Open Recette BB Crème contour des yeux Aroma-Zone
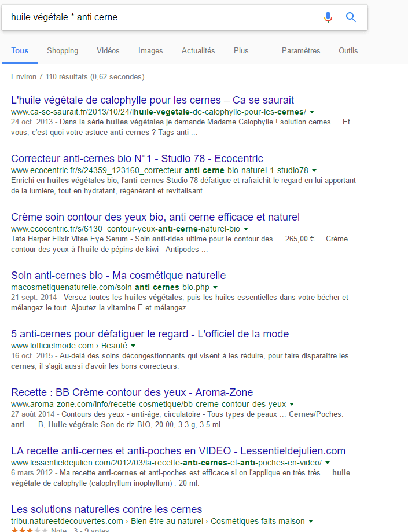Viewport: 408px width, 532px height. tap(132, 392)
